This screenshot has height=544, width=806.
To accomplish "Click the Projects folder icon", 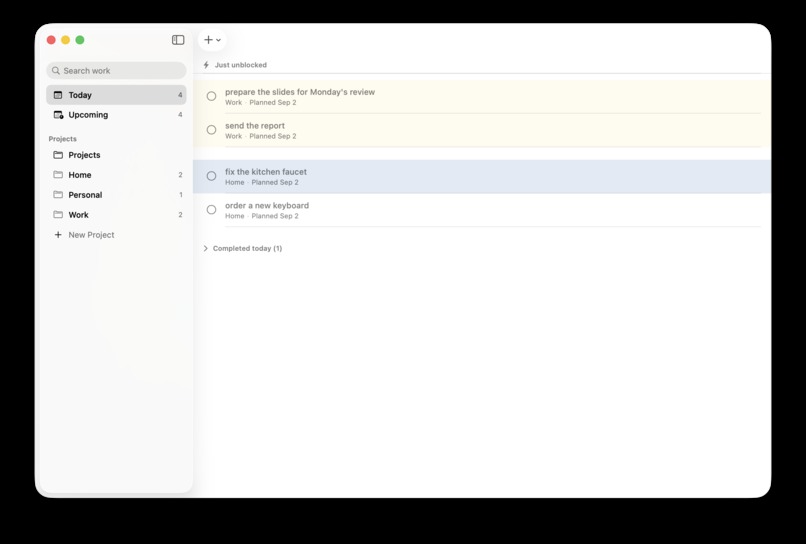I will (58, 155).
